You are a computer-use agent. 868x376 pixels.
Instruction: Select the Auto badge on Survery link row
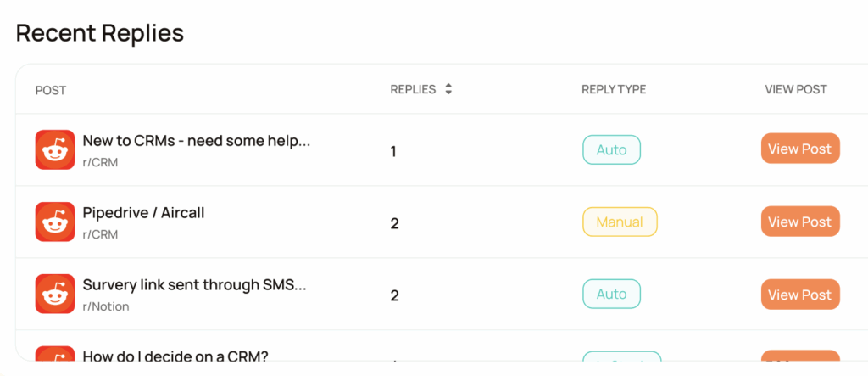[611, 294]
